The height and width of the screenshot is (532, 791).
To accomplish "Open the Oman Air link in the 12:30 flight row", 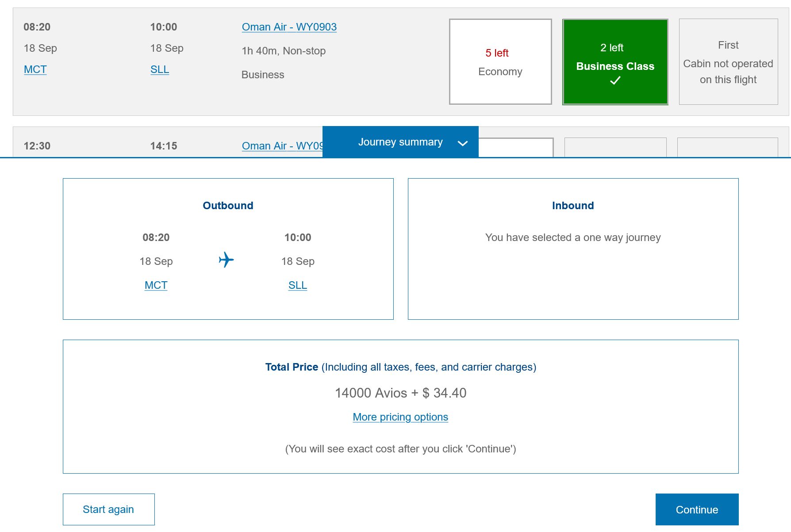I will 283,146.
